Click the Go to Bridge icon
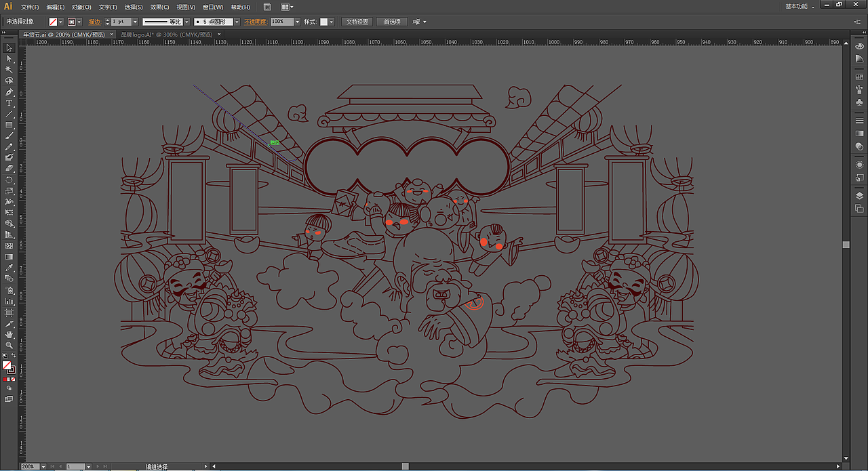 coord(267,7)
